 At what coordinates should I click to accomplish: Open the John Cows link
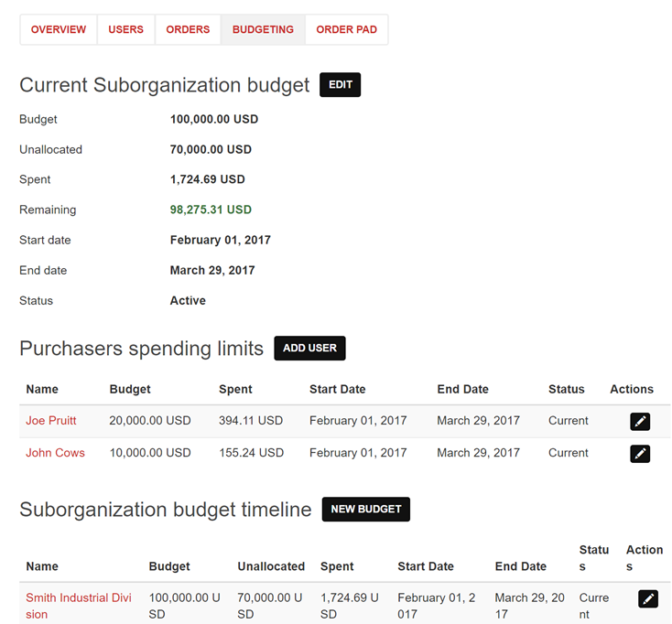pyautogui.click(x=55, y=453)
